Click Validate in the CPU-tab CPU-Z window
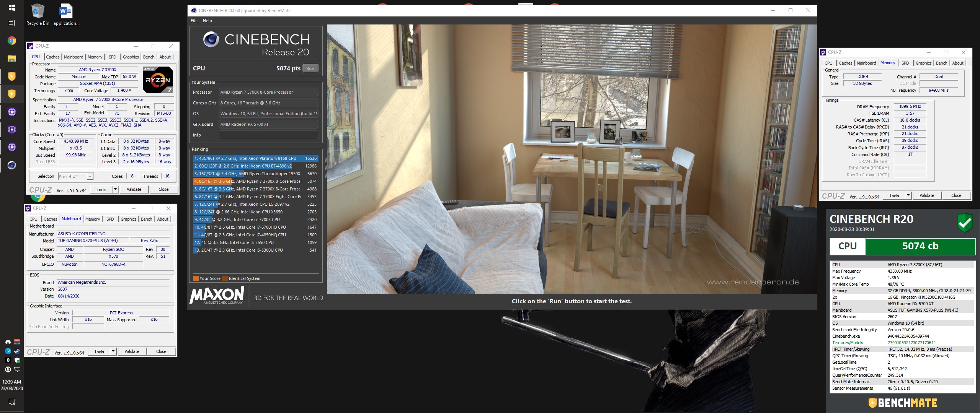980x413 pixels. [134, 189]
